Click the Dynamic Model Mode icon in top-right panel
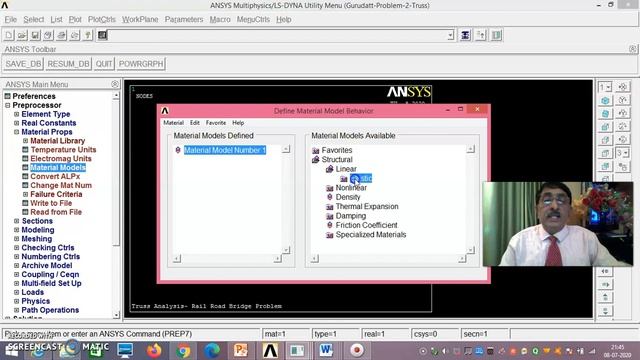The width and height of the screenshot is (640, 360). tap(622, 87)
